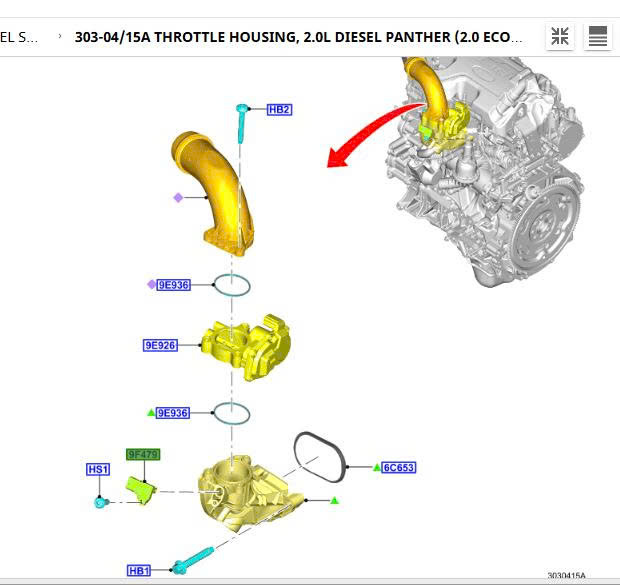Click the 303-04/15A Throttle Housing title
Viewport: 620px width, 585px height.
click(x=298, y=37)
